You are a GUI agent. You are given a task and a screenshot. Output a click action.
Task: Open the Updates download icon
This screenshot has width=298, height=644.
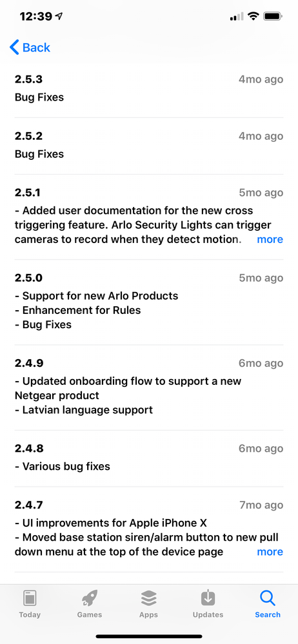click(x=208, y=598)
